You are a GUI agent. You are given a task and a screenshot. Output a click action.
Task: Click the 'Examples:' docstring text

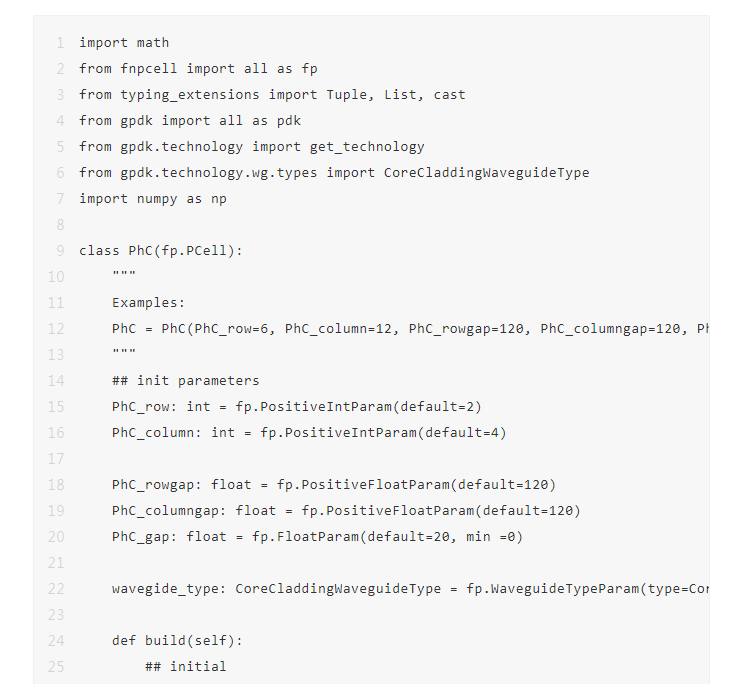149,303
